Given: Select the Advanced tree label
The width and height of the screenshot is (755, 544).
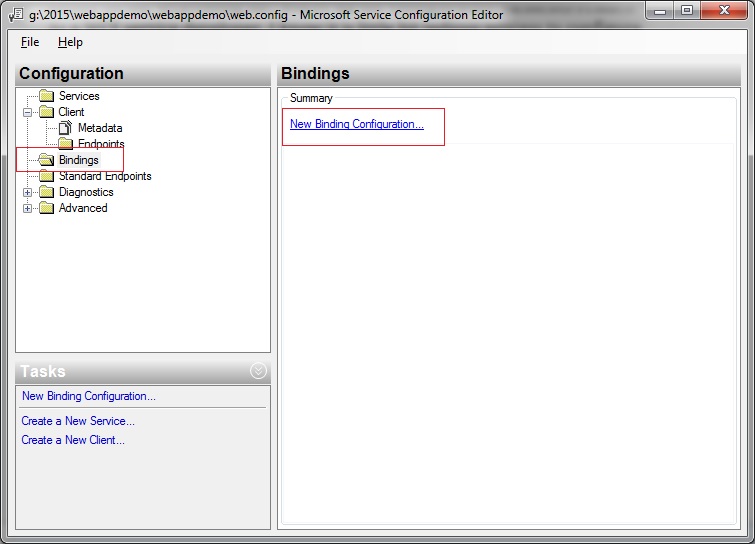Looking at the screenshot, I should click(x=83, y=208).
